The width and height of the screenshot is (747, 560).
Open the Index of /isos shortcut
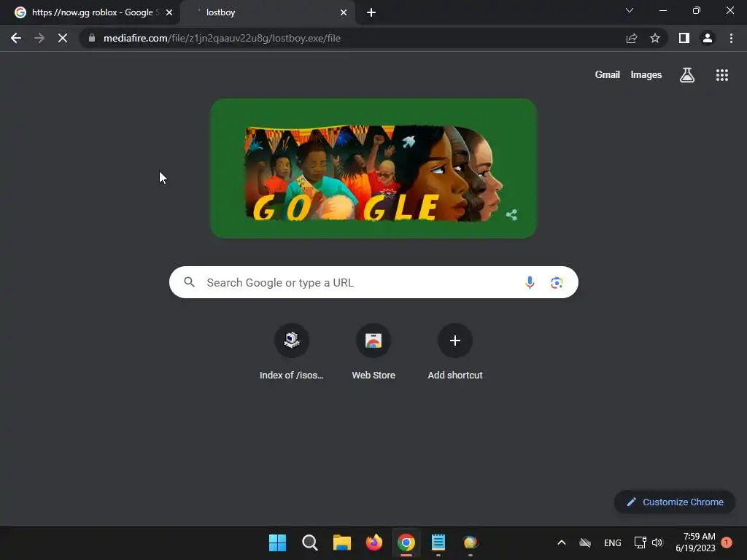[292, 352]
